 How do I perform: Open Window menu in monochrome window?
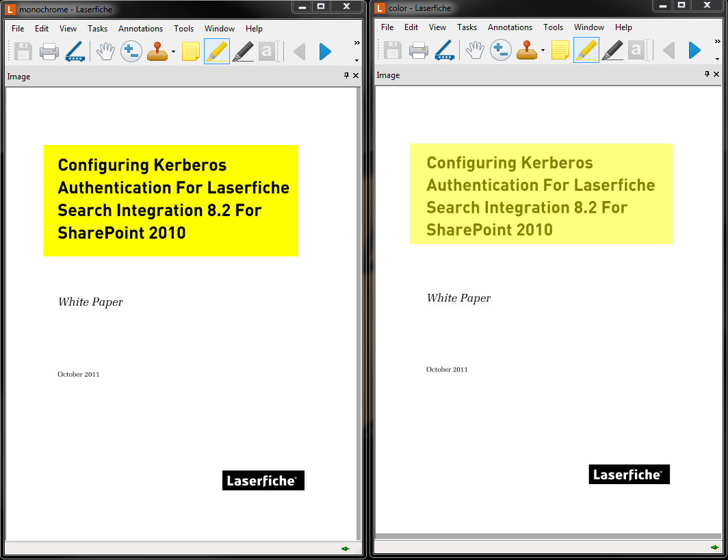click(220, 29)
